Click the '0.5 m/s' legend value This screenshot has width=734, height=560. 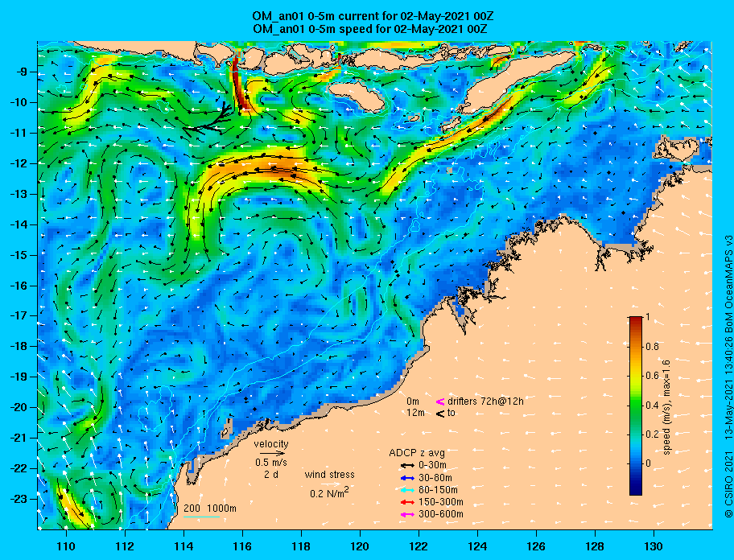point(271,463)
